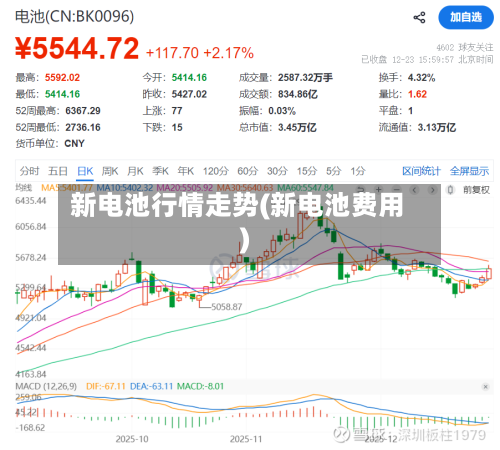500x450 pixels.
Task: Click the 2025-10 date axis label
Action: tap(132, 439)
